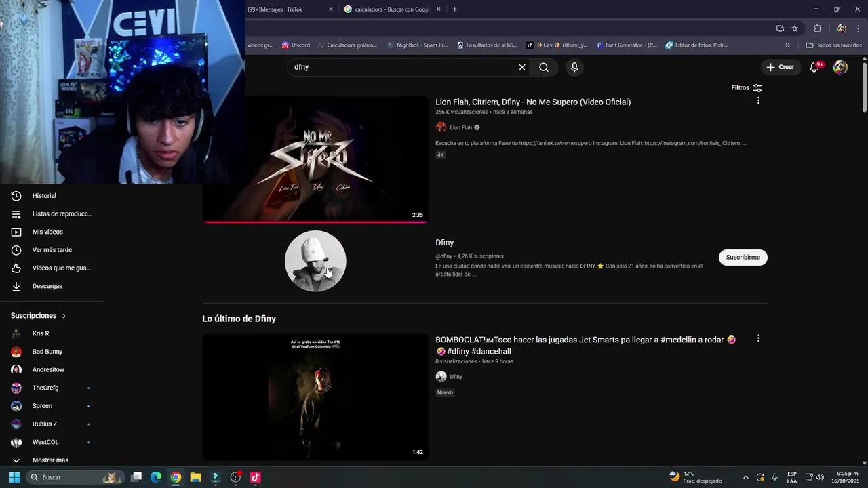Click the Crear button
868x488 pixels.
(781, 67)
